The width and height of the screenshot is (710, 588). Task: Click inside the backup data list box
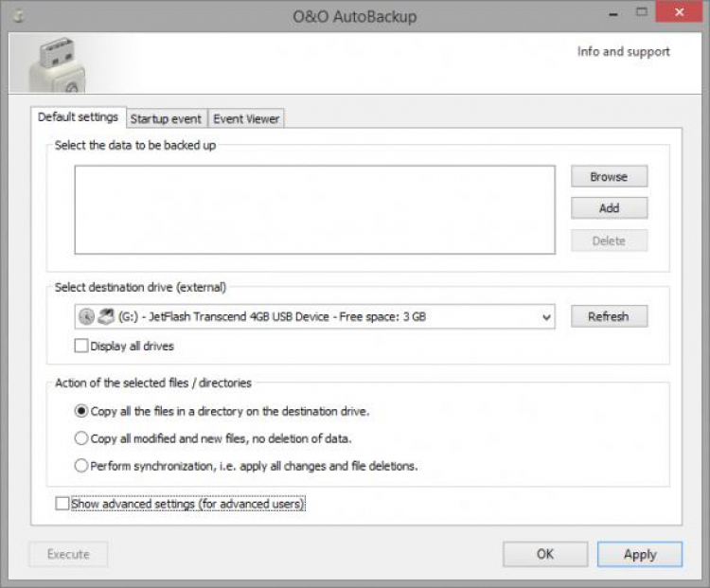314,210
